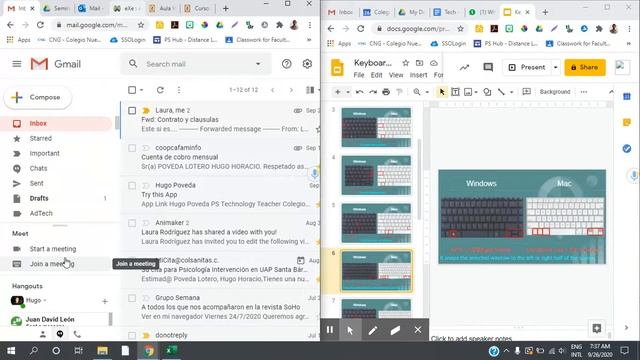Click the Present button in Slides
This screenshot has height=360, width=640.
pos(527,67)
